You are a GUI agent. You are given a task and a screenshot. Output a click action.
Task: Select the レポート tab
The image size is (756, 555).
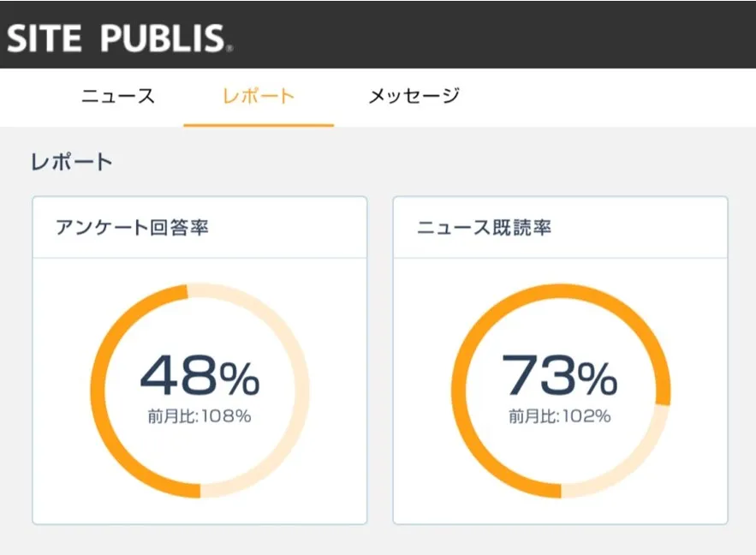pos(258,96)
